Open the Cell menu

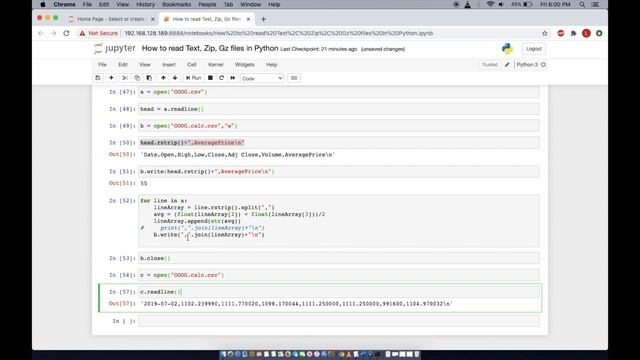tap(191, 64)
